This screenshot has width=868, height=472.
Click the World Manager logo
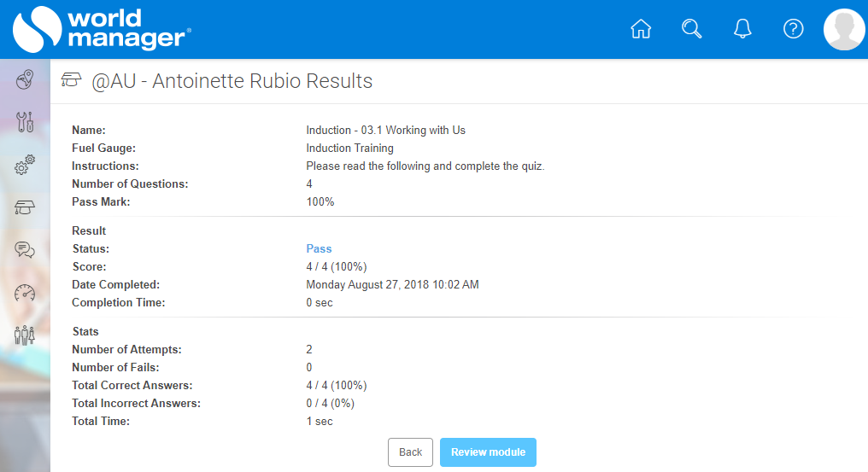pos(101,29)
